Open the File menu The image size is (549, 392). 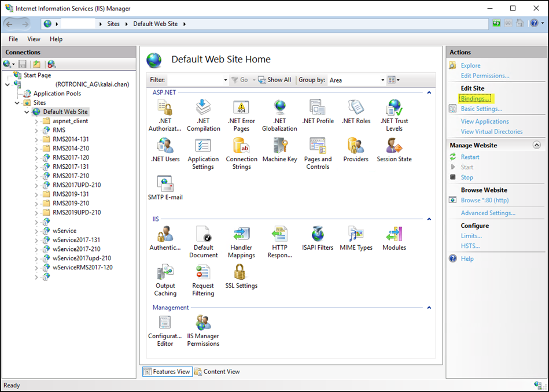tap(13, 39)
